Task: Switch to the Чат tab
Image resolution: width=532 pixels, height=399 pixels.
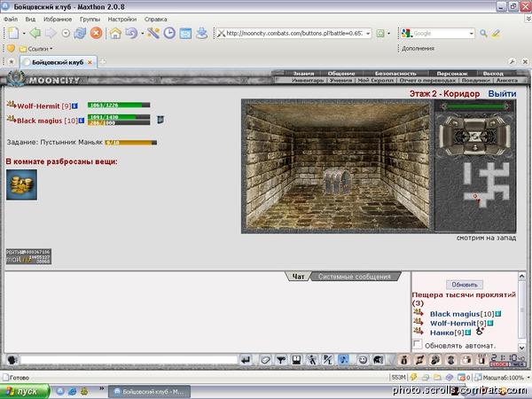Action: click(x=298, y=277)
